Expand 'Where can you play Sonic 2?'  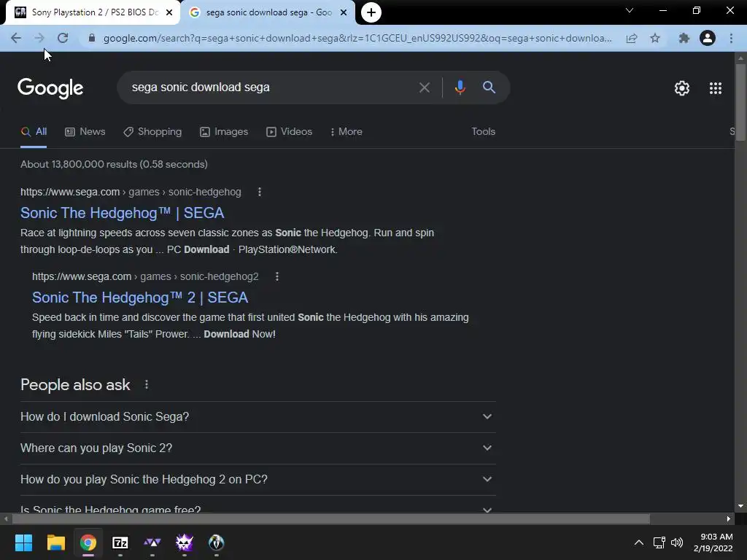[258, 448]
